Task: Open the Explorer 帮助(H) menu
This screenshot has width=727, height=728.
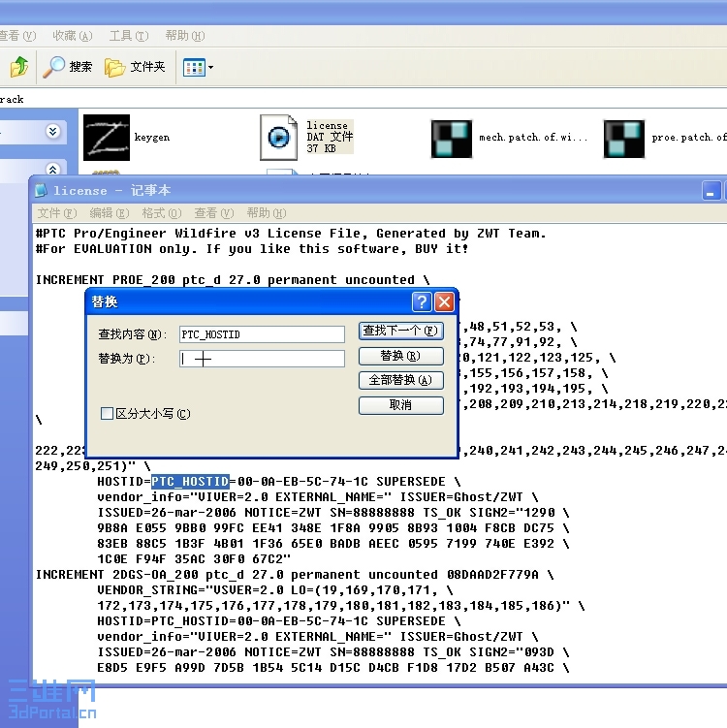Action: pyautogui.click(x=185, y=36)
